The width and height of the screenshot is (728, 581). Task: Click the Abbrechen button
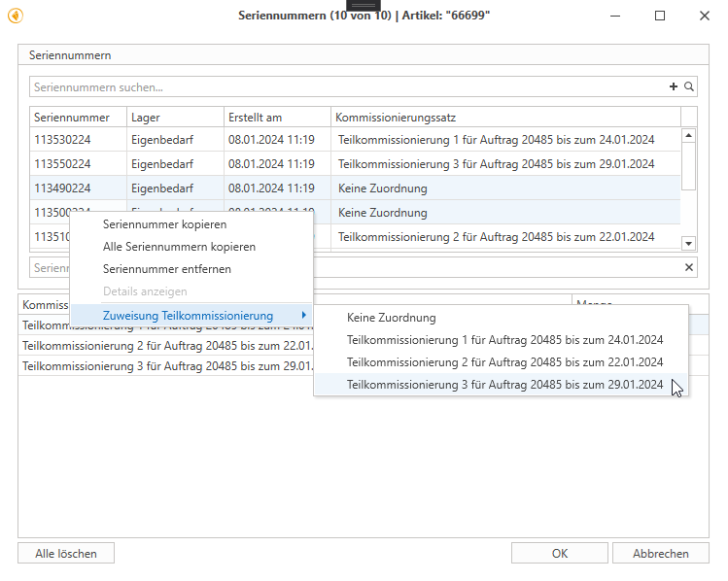(x=660, y=554)
